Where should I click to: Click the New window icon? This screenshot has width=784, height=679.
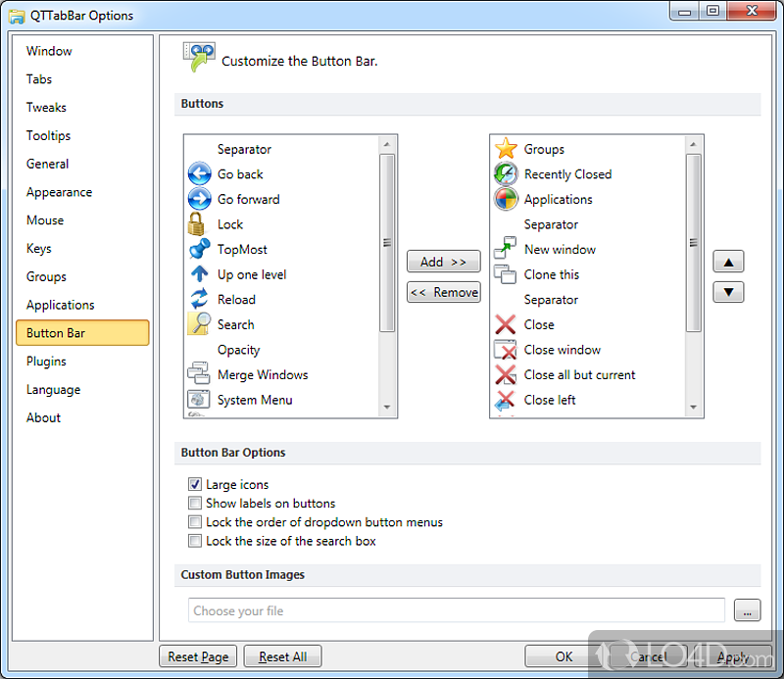[505, 248]
